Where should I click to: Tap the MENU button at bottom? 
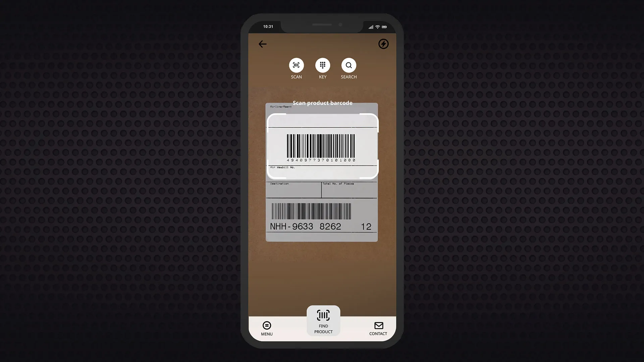click(x=267, y=329)
